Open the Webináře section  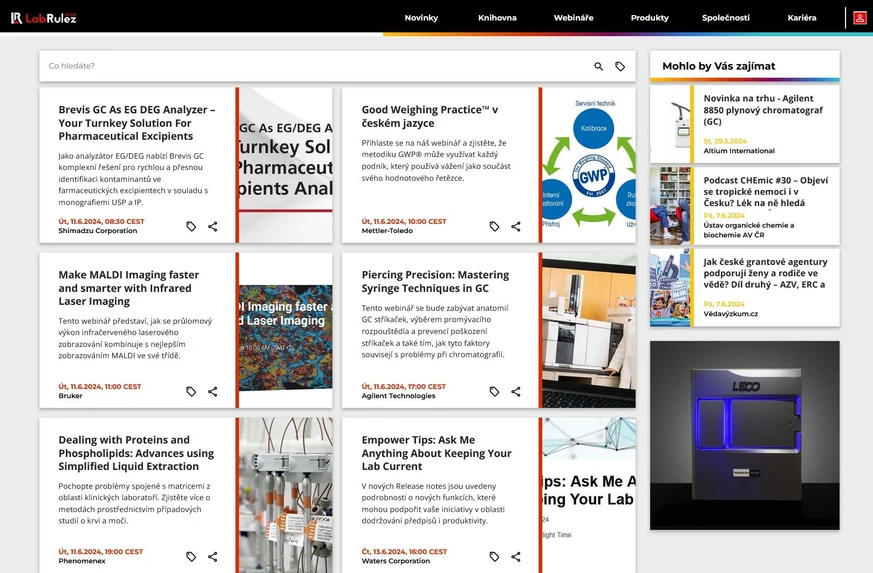point(573,18)
